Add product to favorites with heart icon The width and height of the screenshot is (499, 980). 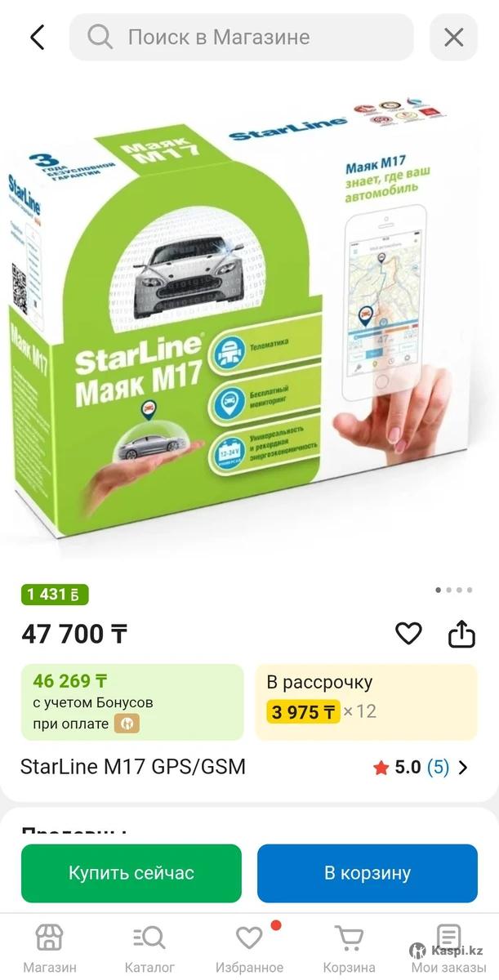[x=408, y=633]
